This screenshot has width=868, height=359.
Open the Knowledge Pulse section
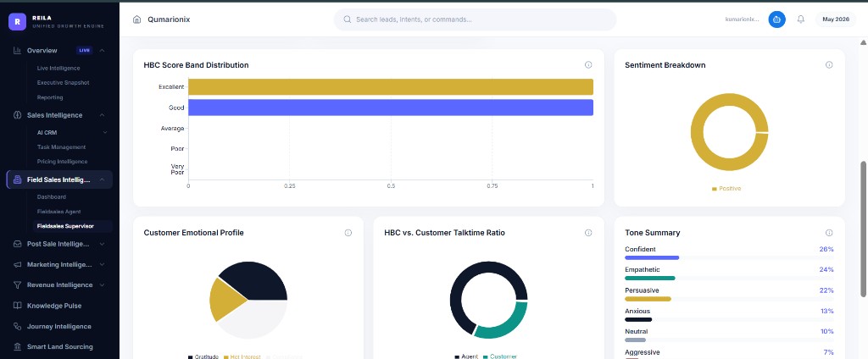(54, 306)
